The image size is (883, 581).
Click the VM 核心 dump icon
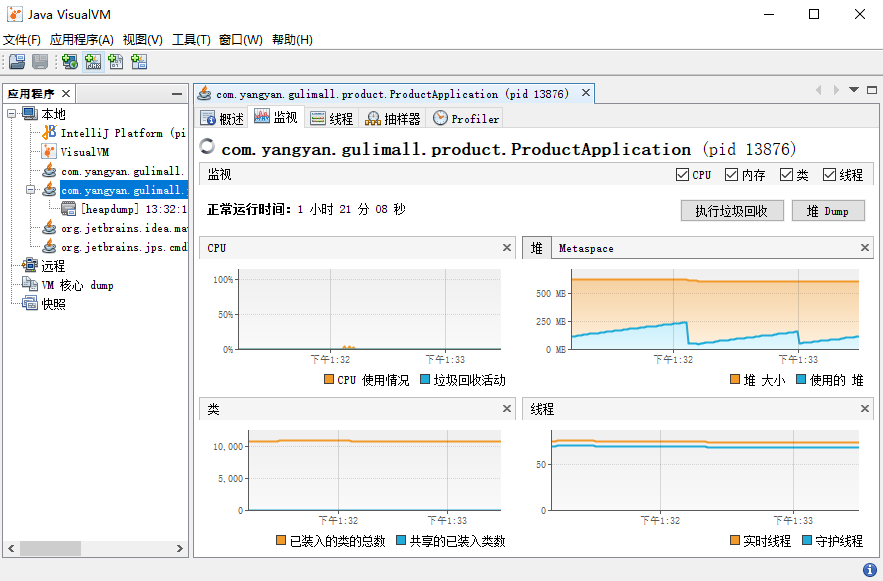(29, 284)
